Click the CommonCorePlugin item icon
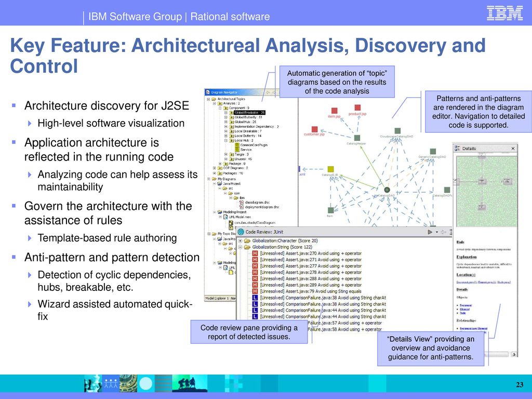Screen dimensions: 532x399 (x=237, y=145)
